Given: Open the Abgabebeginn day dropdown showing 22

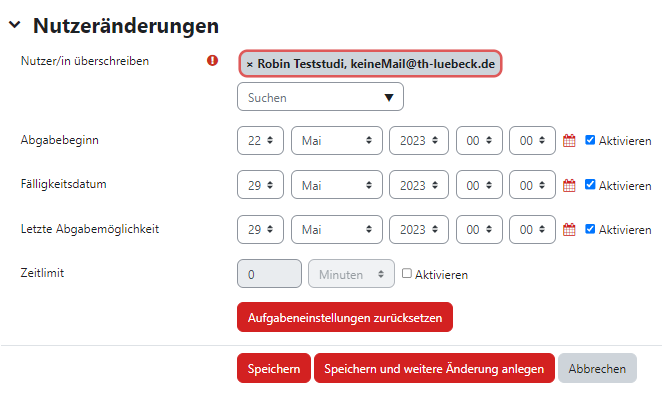Looking at the screenshot, I should (260, 141).
